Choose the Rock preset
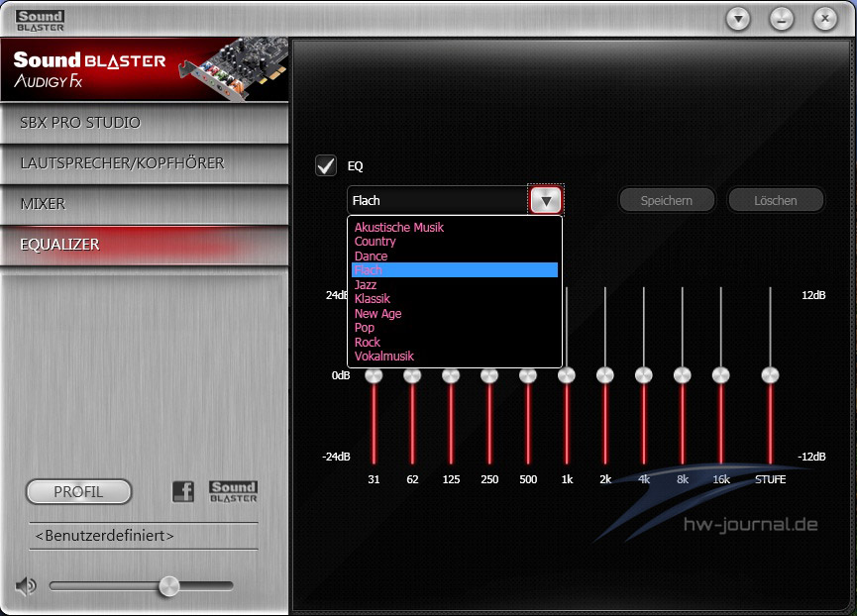The image size is (857, 616). tap(454, 343)
